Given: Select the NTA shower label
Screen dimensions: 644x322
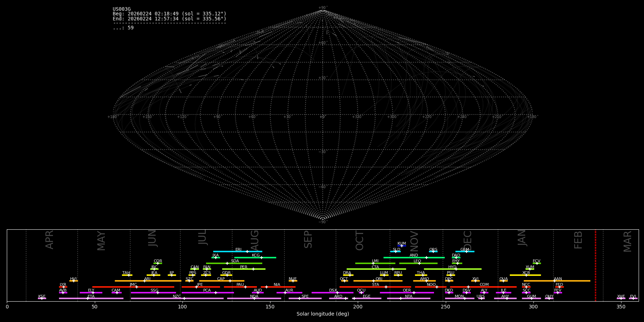Looking at the screenshot, I should pyautogui.click(x=409, y=296).
